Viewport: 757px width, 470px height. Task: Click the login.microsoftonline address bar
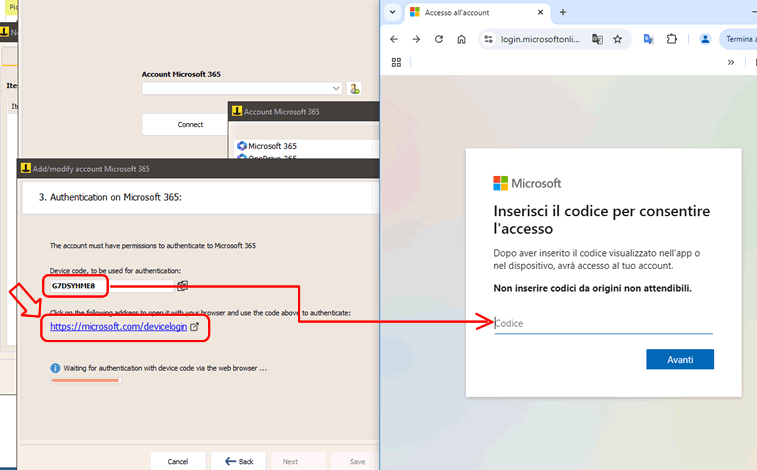540,39
